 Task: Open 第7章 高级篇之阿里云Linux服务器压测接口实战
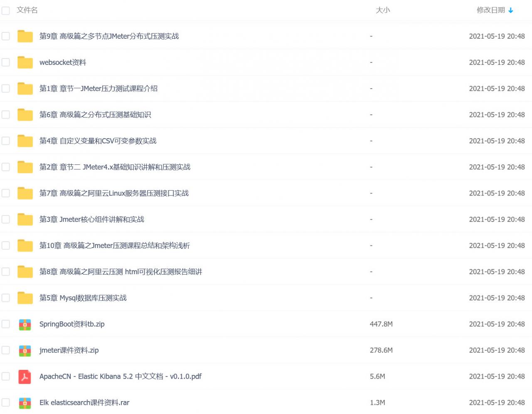click(x=114, y=193)
